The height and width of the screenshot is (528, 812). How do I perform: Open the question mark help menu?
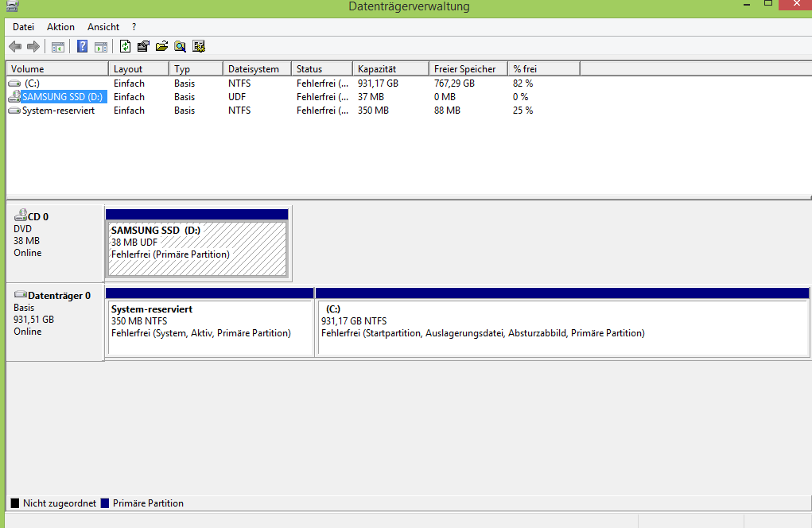[134, 27]
